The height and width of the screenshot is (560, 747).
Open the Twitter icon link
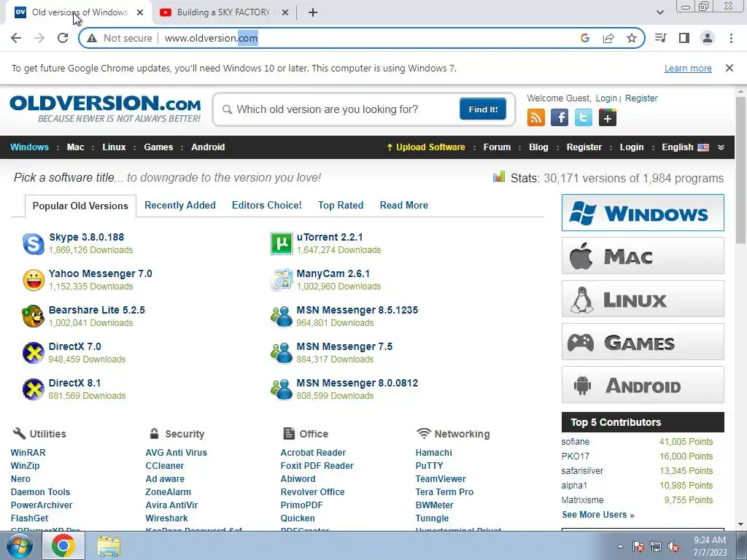[x=583, y=117]
